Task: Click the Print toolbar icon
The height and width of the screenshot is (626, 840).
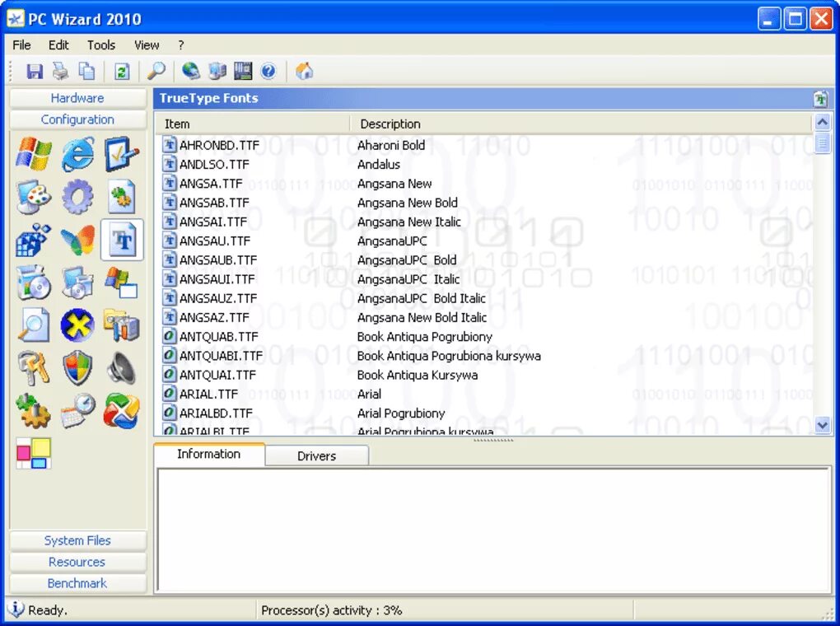Action: click(x=61, y=72)
